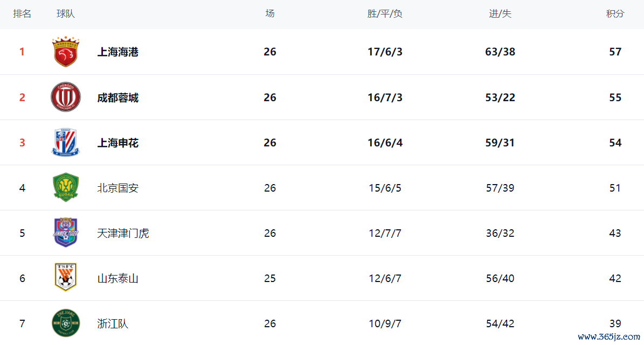The image size is (644, 345).
Task: Click the 球队 team column header
Action: click(66, 14)
